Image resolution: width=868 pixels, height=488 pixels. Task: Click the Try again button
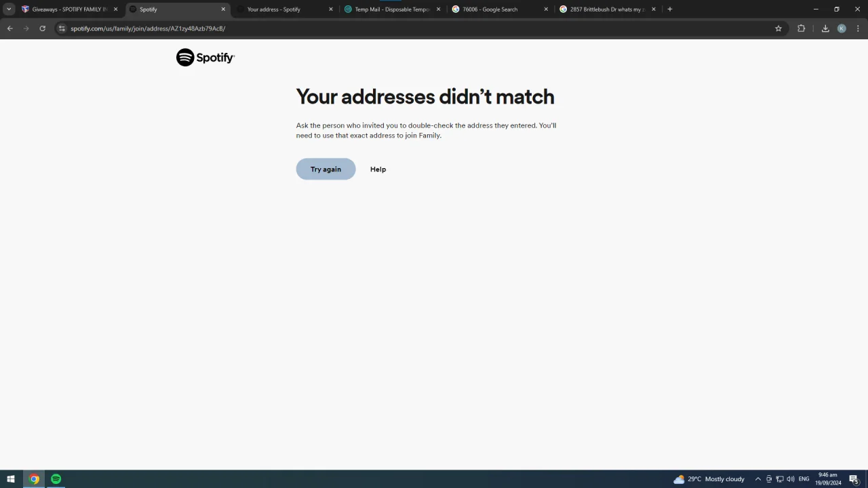coord(325,169)
